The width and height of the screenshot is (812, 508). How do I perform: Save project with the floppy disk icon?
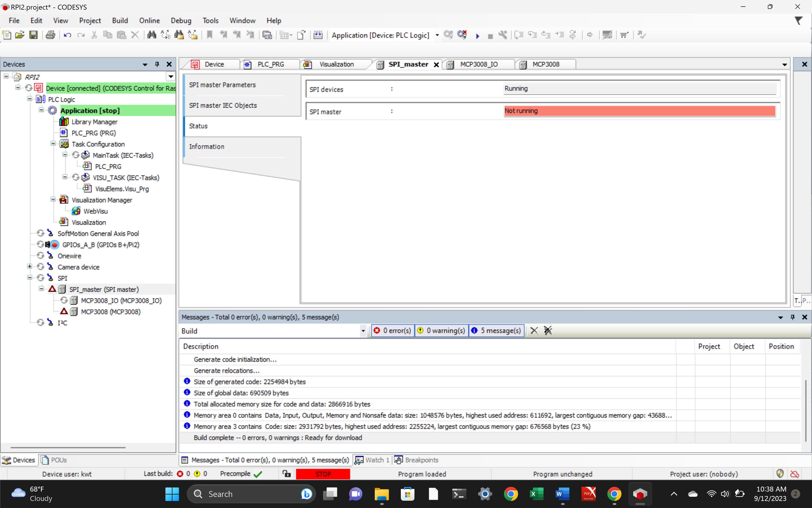[x=34, y=35]
